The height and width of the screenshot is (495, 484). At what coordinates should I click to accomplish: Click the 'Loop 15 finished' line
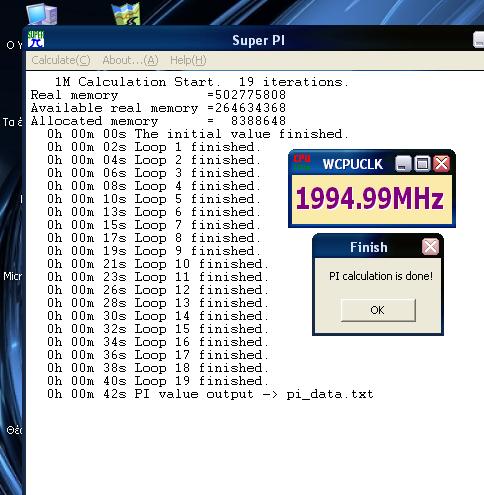click(158, 329)
